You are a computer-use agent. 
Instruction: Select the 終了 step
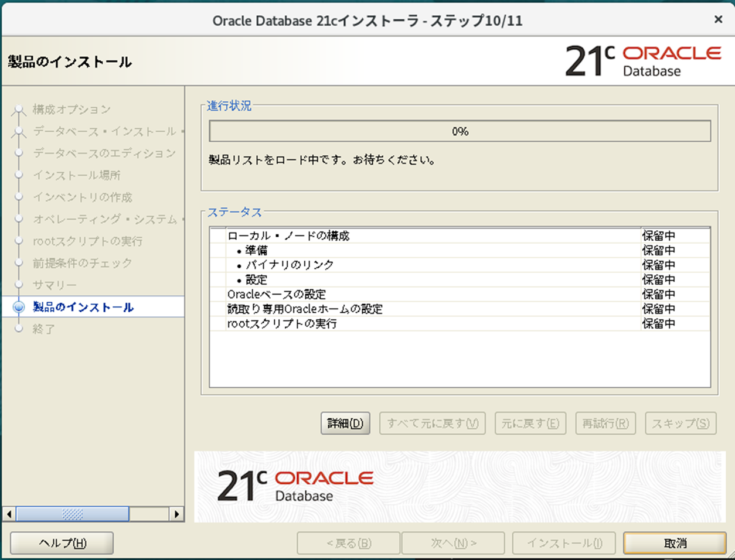(x=43, y=329)
